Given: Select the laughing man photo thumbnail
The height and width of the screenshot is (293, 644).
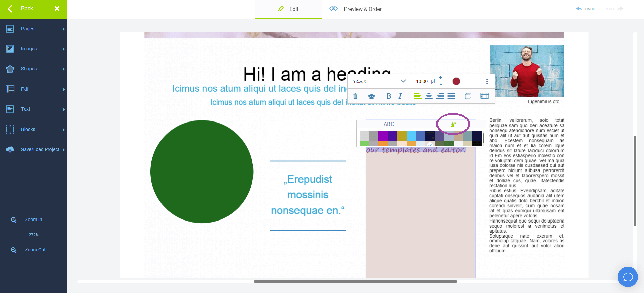Looking at the screenshot, I should click(526, 71).
